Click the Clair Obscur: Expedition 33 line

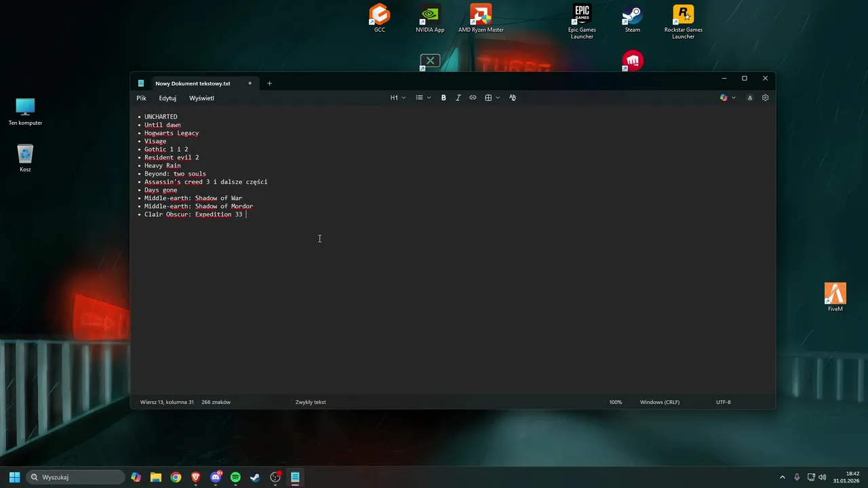[x=193, y=214]
